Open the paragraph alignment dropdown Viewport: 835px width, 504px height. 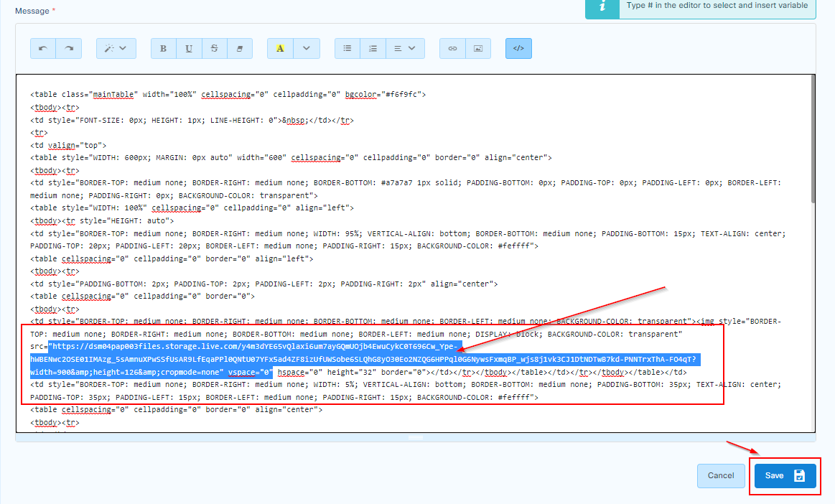click(x=405, y=48)
